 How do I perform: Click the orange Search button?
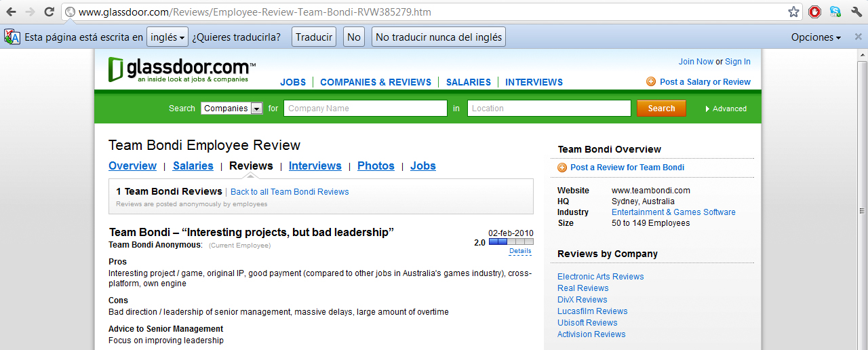click(x=661, y=109)
